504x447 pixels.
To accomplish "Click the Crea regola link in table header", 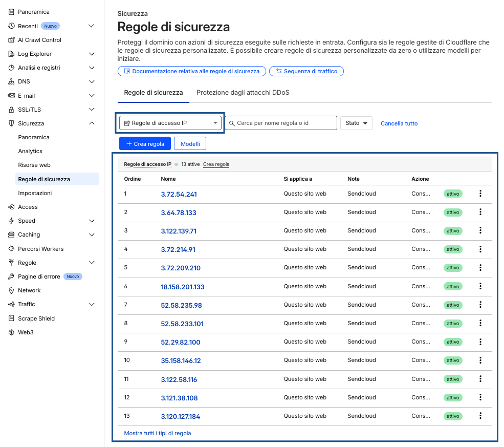I will (x=216, y=164).
